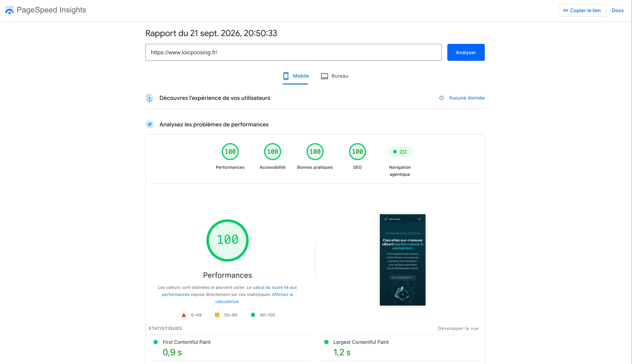Click the PageSpeed Insights logo icon

(x=10, y=10)
